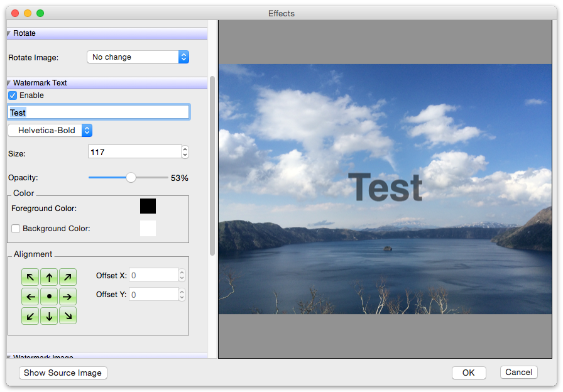Select the top-left alignment arrow
The height and width of the screenshot is (392, 563).
(30, 276)
